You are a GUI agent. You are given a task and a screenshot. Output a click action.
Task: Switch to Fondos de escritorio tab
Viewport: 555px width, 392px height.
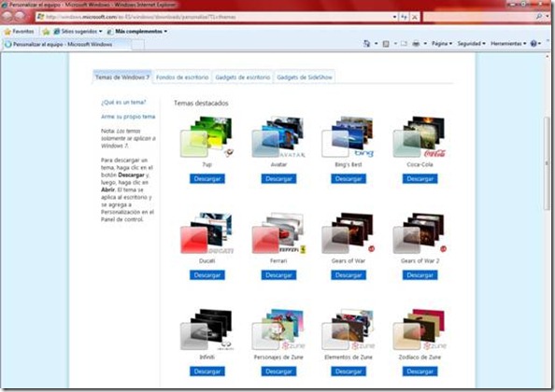tap(182, 77)
